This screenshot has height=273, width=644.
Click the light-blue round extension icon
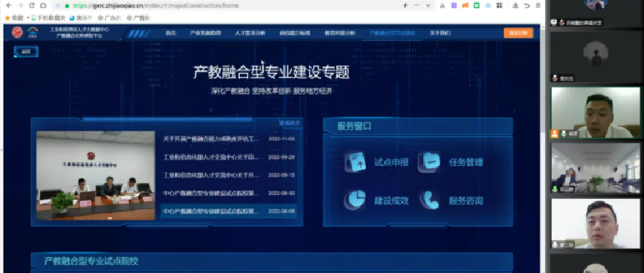pyautogui.click(x=488, y=6)
